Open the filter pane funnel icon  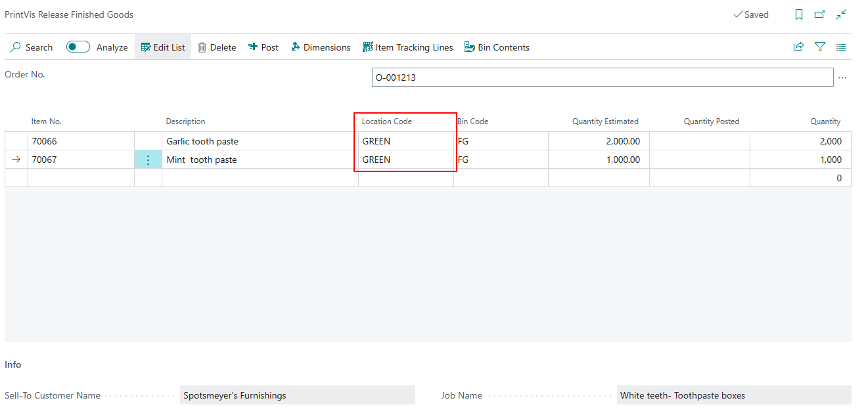pos(820,47)
